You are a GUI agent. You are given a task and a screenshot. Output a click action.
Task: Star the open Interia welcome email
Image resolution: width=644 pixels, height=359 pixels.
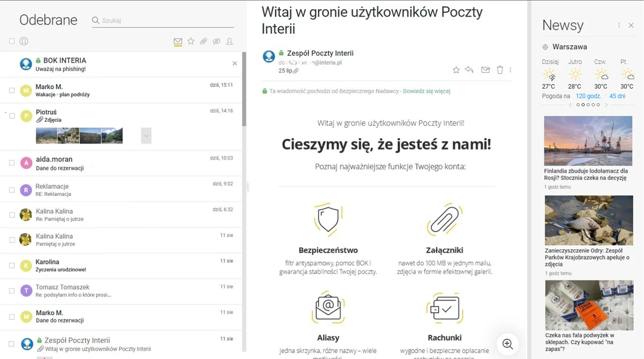pyautogui.click(x=456, y=70)
